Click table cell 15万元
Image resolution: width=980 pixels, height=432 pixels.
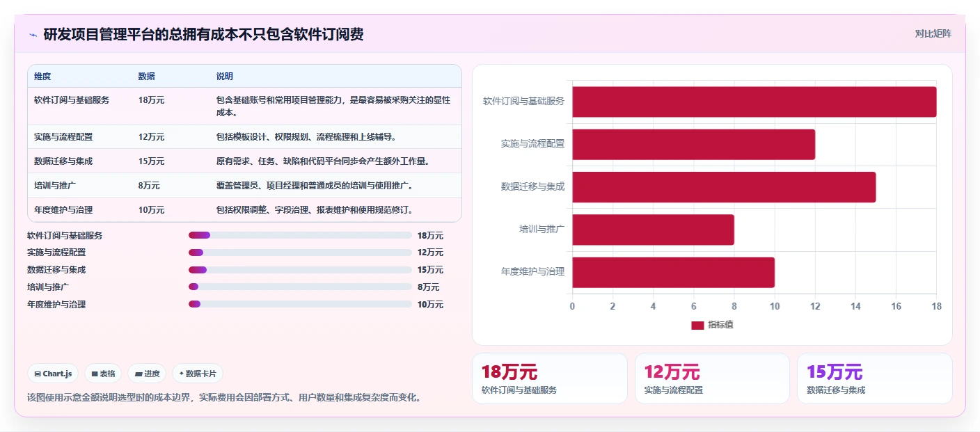pyautogui.click(x=152, y=161)
